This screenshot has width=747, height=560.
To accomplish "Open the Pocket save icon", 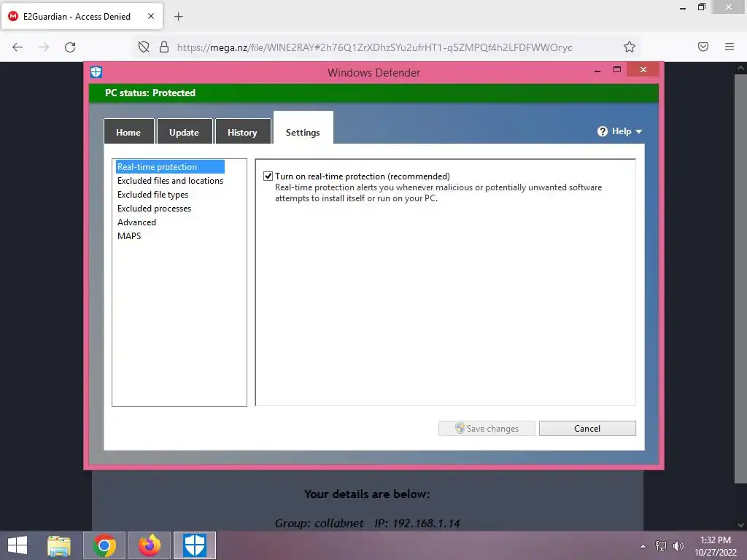I will (703, 47).
